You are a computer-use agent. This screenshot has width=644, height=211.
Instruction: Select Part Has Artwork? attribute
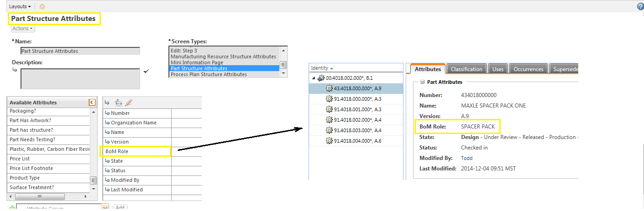tap(48, 120)
